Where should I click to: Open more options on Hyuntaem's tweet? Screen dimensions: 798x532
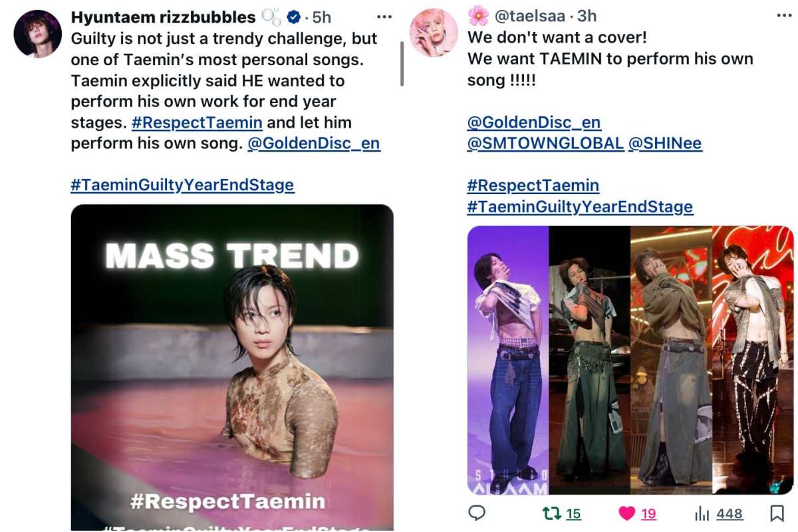point(384,17)
